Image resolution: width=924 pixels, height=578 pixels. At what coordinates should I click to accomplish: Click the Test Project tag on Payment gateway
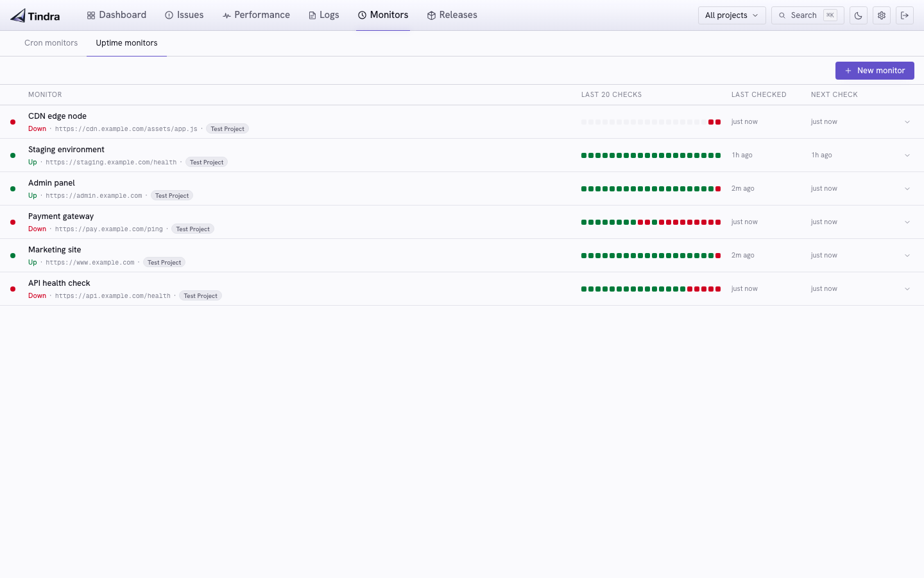point(193,229)
